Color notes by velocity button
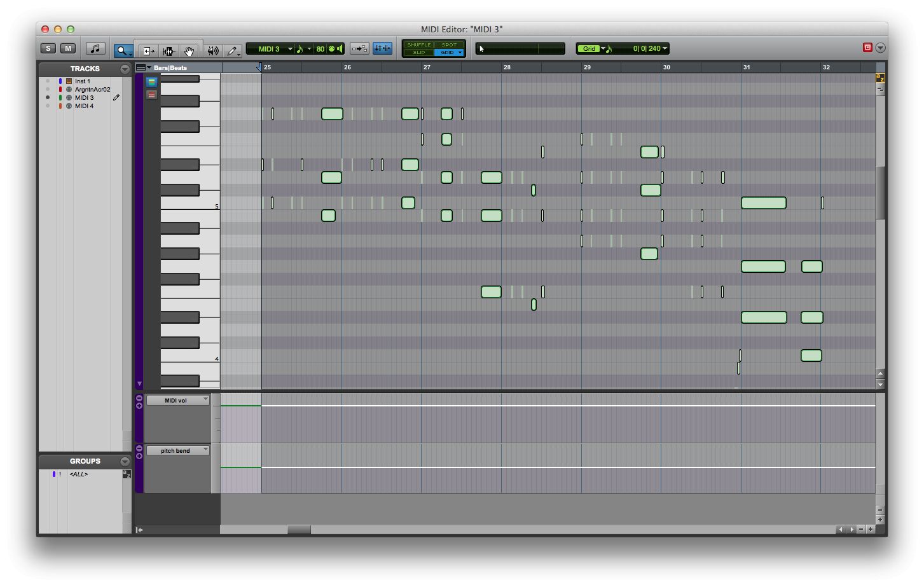The image size is (924, 587). point(151,95)
